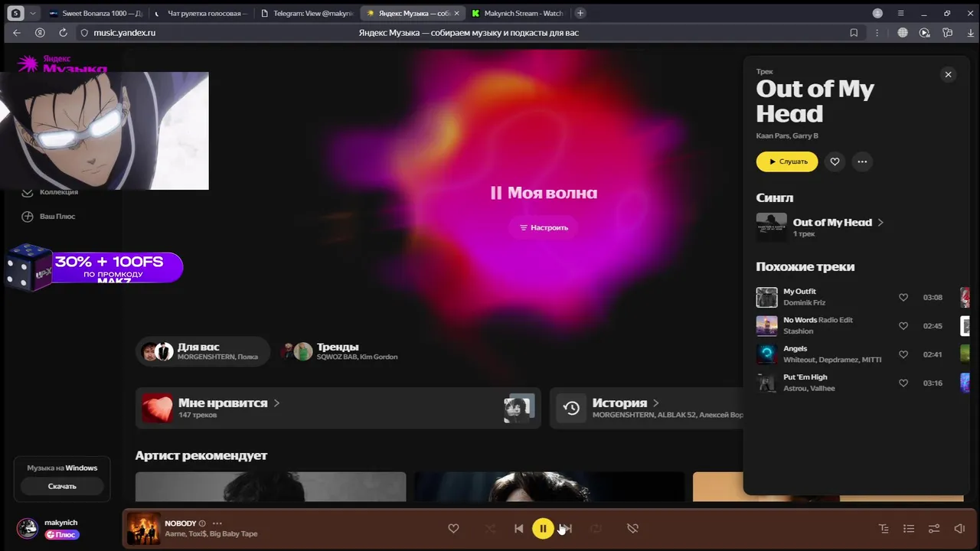
Task: Open the browser profile avatar icon
Action: tap(877, 13)
